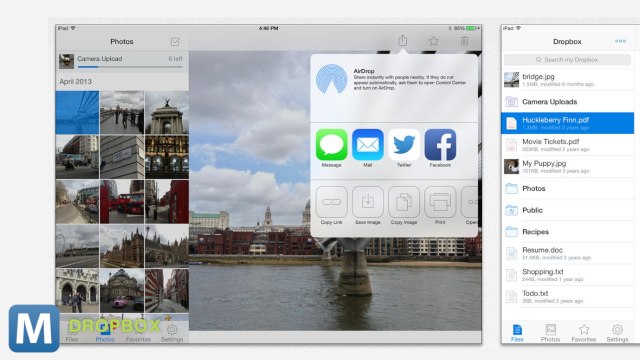Select the Huckleberry Finn.pdf file

567,123
